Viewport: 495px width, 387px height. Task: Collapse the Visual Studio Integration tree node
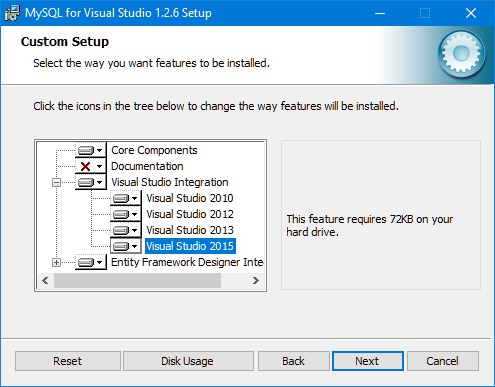click(56, 182)
